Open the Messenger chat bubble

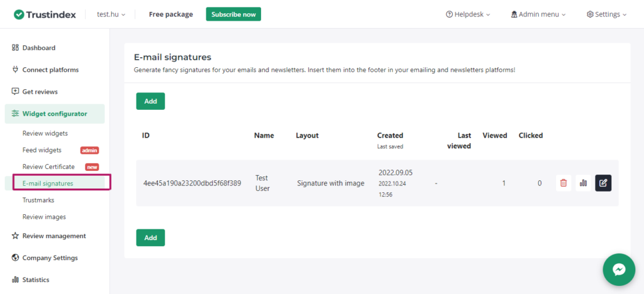pos(618,269)
